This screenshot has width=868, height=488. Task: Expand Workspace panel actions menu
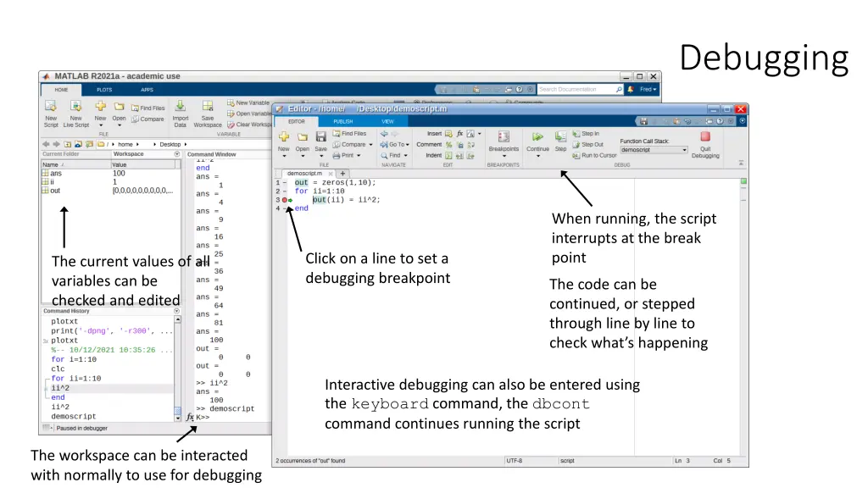176,154
